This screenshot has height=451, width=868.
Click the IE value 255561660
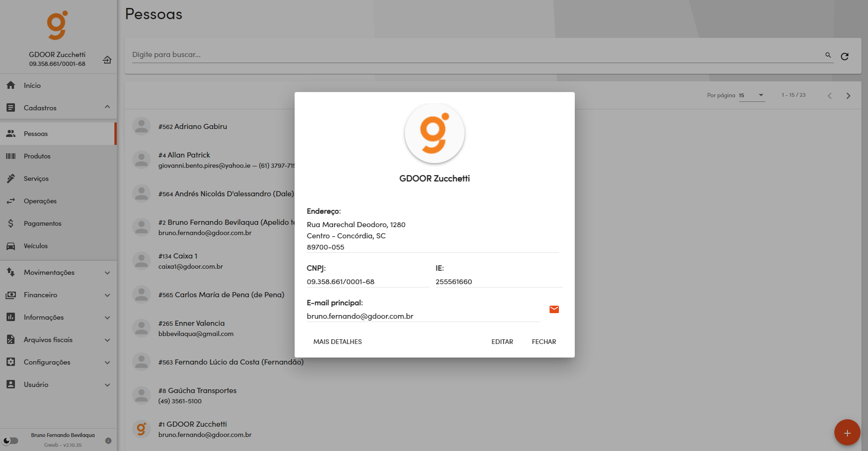coord(454,282)
